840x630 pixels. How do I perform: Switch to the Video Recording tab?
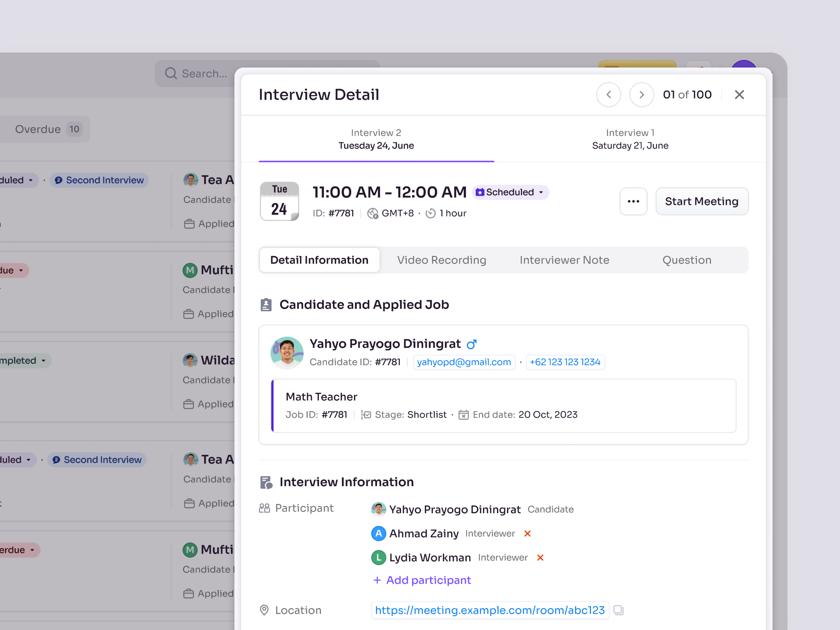click(442, 260)
